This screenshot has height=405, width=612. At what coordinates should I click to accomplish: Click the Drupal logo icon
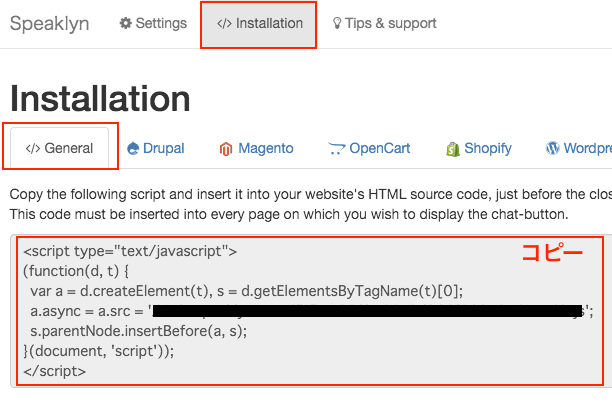(133, 149)
